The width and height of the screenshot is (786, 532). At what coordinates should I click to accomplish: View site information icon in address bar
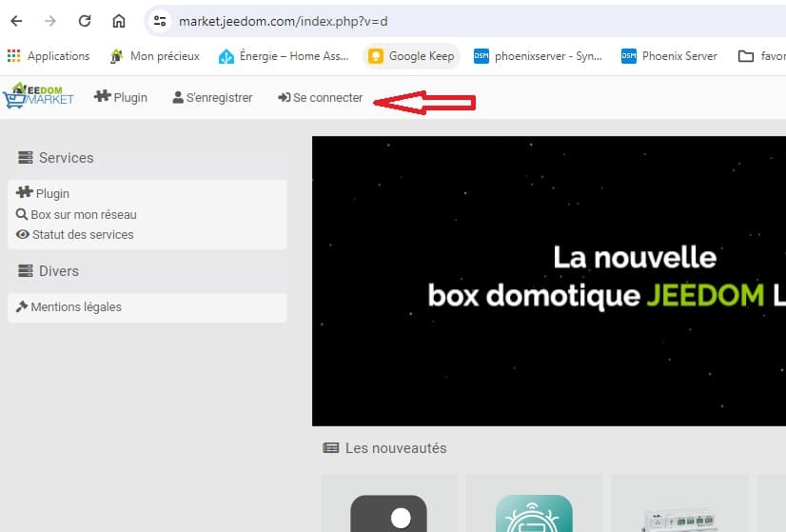[x=160, y=21]
